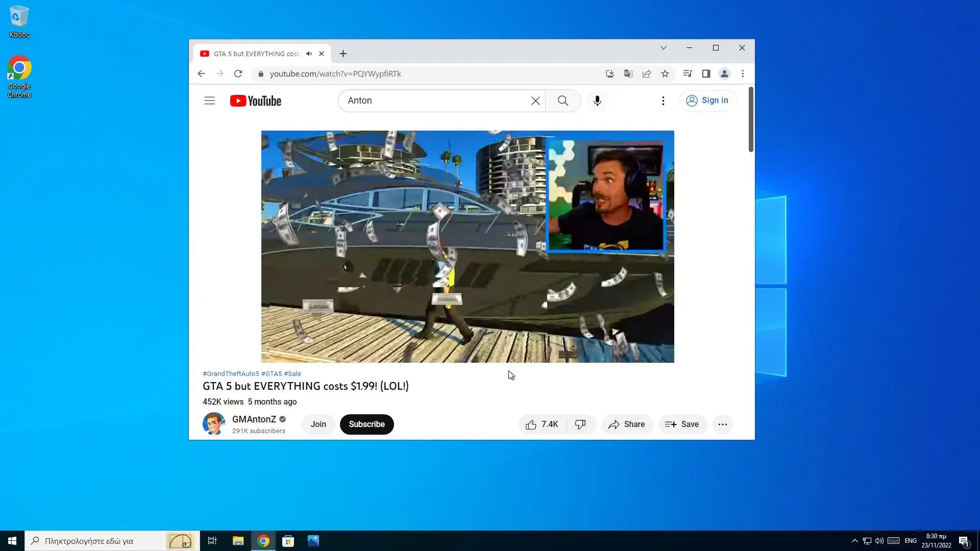The width and height of the screenshot is (980, 551).
Task: Mute the tab using speaker icon
Action: coord(309,54)
